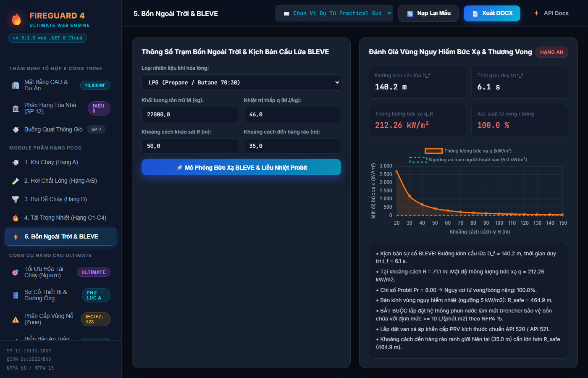Click the icon next to 1. Khí Cháy

[16, 162]
